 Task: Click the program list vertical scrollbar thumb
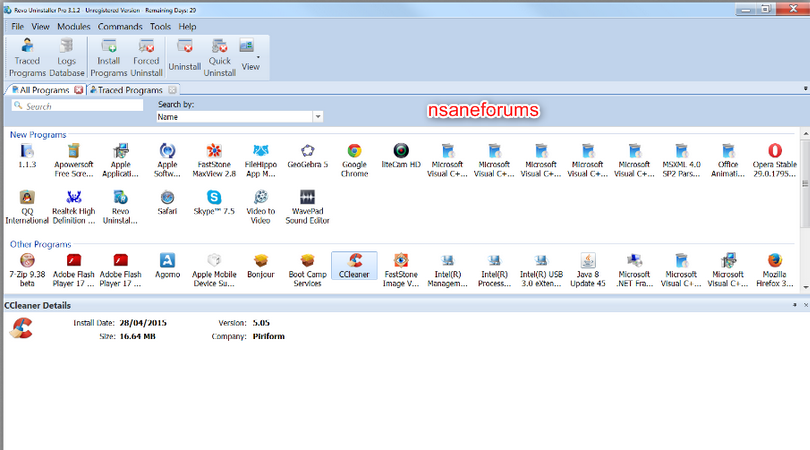(805, 183)
